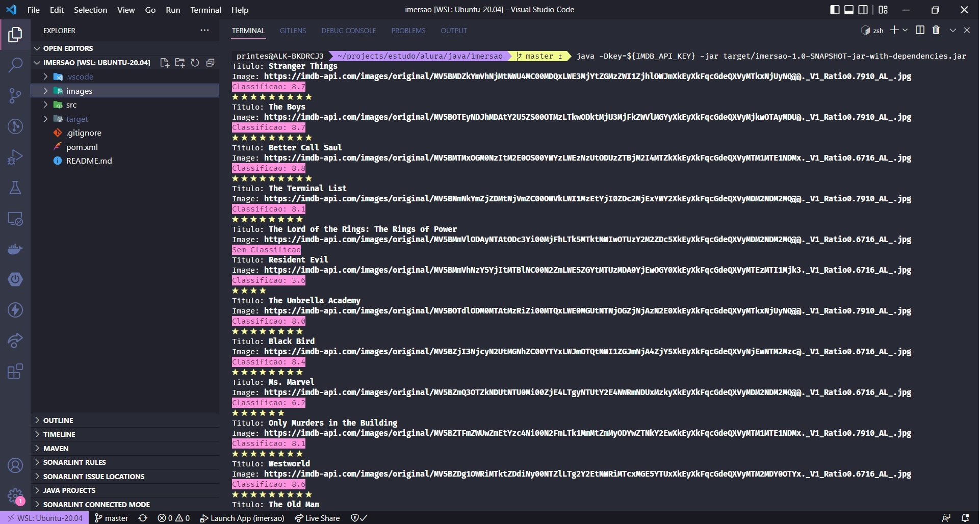Toggle the secondary side bar layout button
The image size is (980, 524).
click(x=863, y=10)
